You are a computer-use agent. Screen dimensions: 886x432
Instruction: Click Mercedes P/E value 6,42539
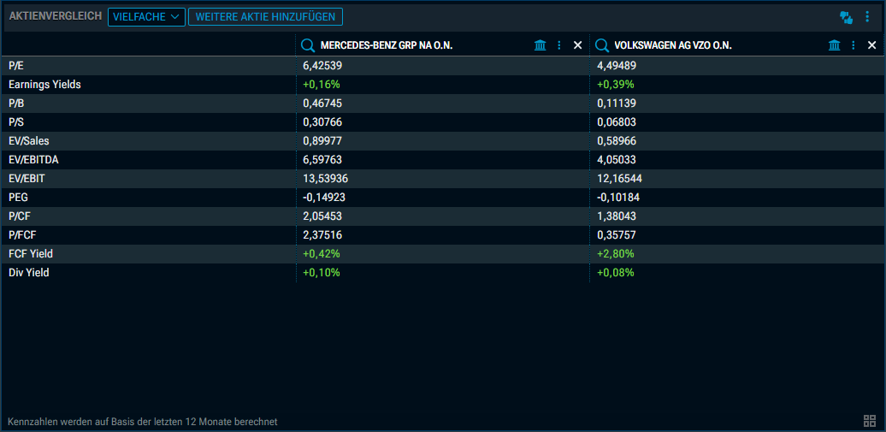(323, 66)
